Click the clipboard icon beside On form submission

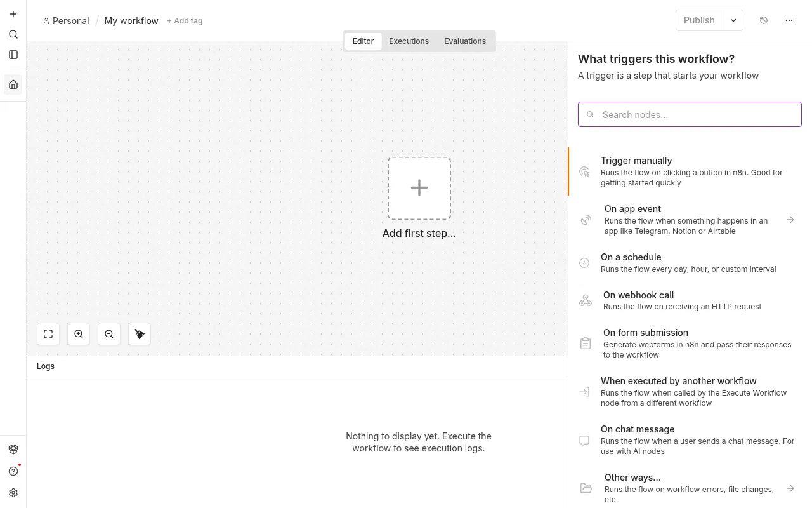(586, 344)
